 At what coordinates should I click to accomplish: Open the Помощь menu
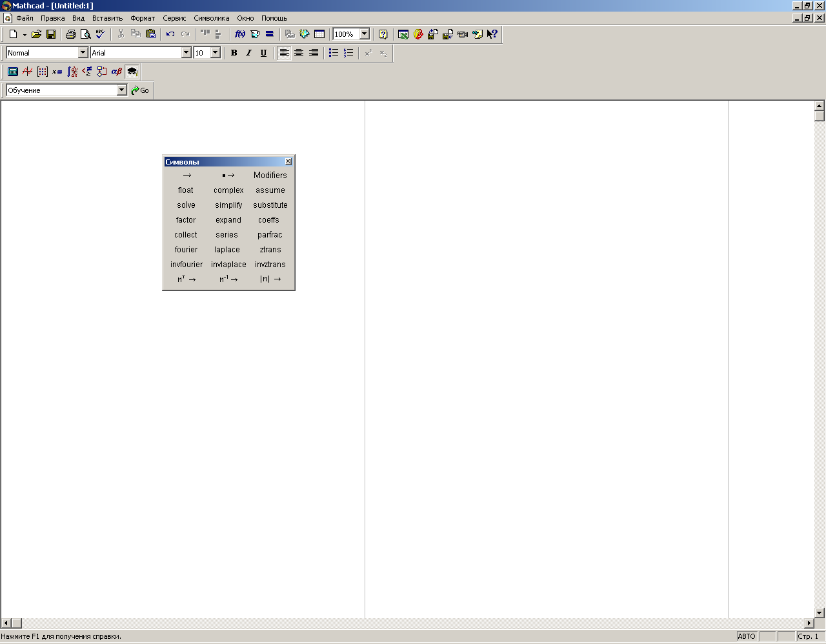point(274,18)
